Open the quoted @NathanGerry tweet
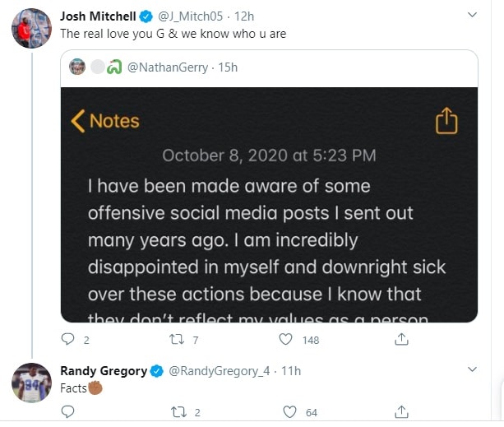This screenshot has width=504, height=427. pyautogui.click(x=269, y=68)
